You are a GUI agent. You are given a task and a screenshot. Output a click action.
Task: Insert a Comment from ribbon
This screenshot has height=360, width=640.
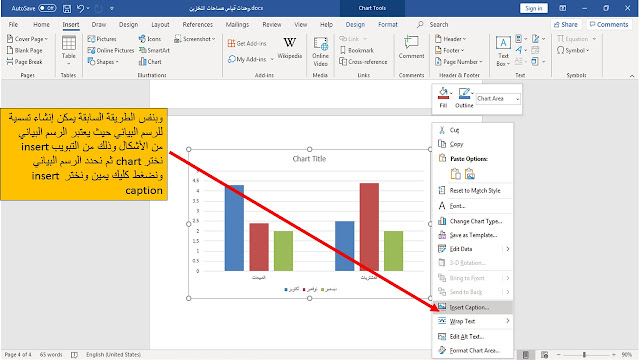pyautogui.click(x=411, y=47)
